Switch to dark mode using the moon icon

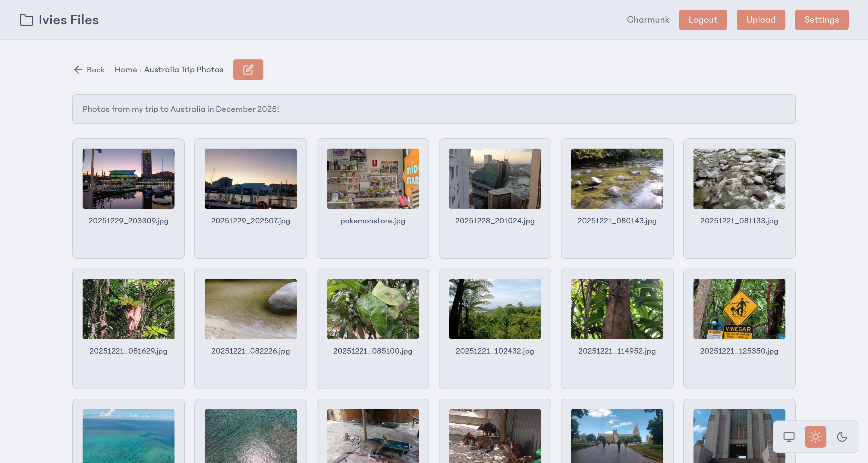[x=842, y=437]
